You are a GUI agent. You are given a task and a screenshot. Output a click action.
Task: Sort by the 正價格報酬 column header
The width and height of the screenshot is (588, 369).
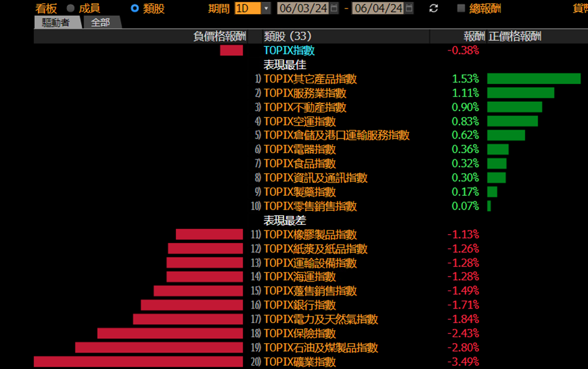coord(515,36)
